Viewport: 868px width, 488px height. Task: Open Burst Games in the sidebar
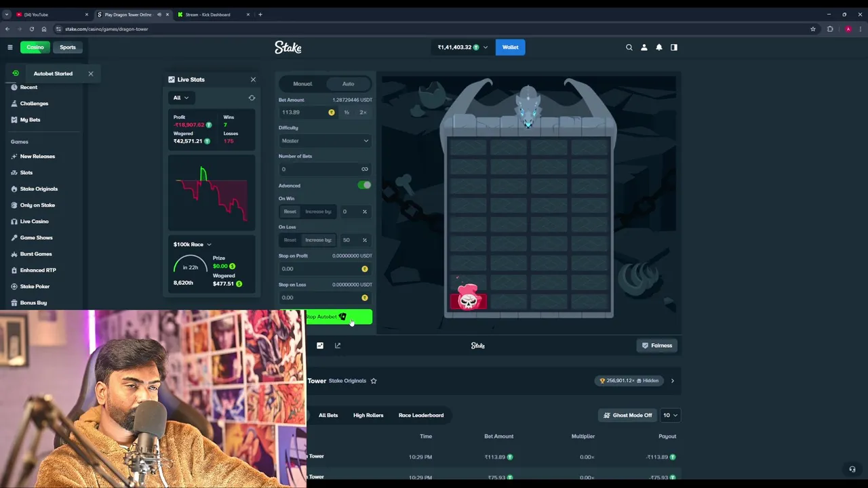point(35,254)
